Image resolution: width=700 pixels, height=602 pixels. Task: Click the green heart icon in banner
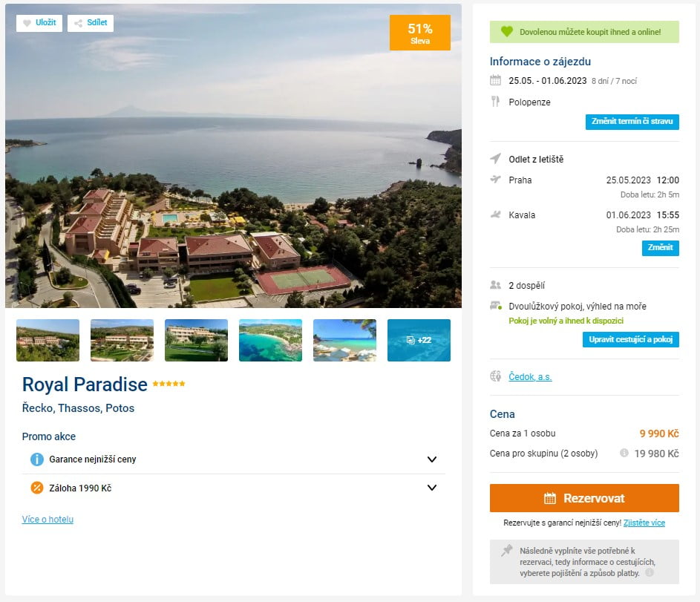tap(506, 32)
